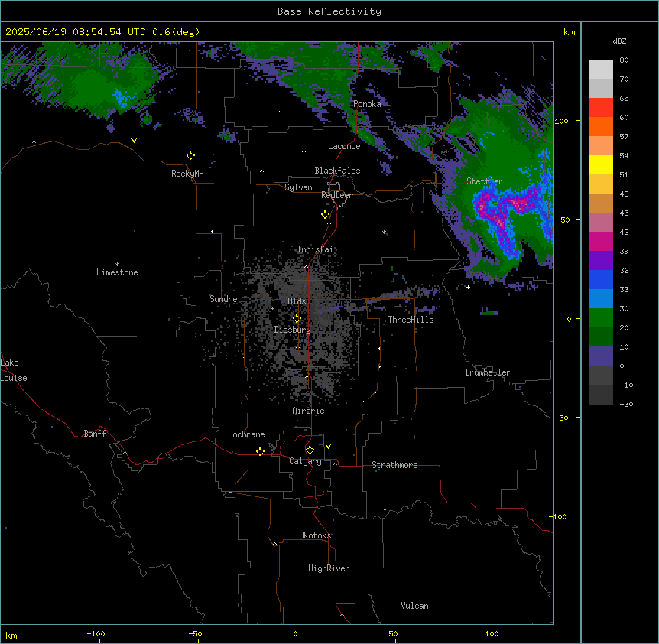Screen dimensions: 659x644
Task: Pick the bright green swatch below 30 dBZ
Action: click(601, 318)
